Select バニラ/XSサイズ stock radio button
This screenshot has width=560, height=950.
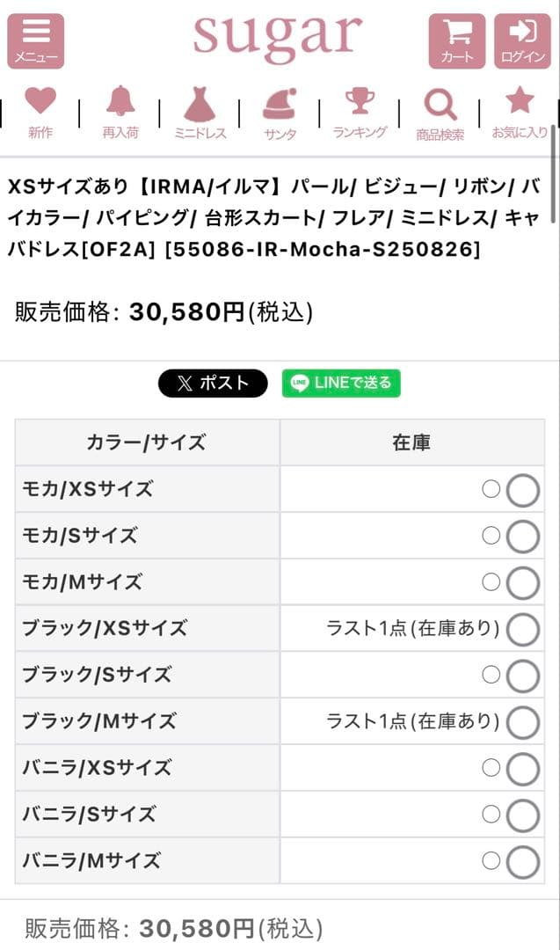pos(522,769)
